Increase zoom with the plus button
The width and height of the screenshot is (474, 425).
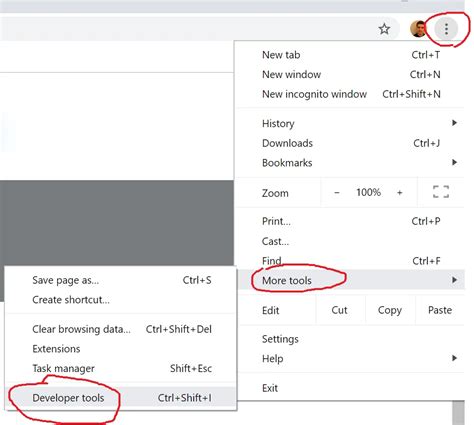(399, 192)
